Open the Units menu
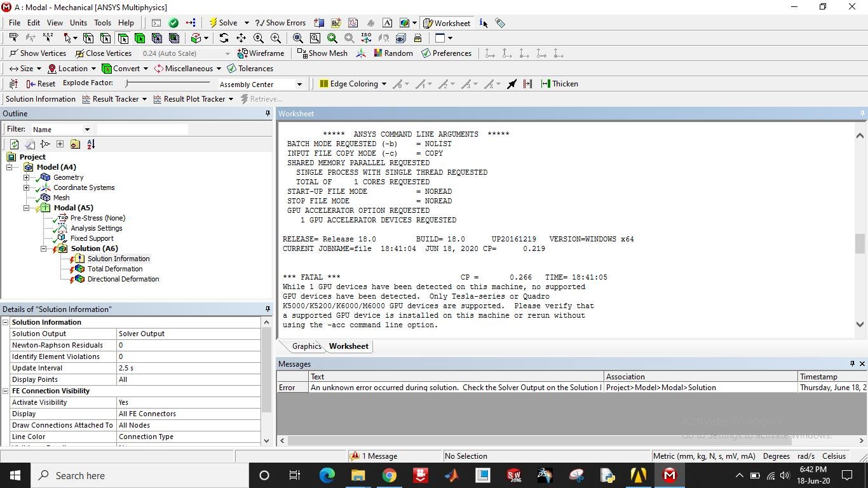The image size is (868, 488). [x=78, y=23]
